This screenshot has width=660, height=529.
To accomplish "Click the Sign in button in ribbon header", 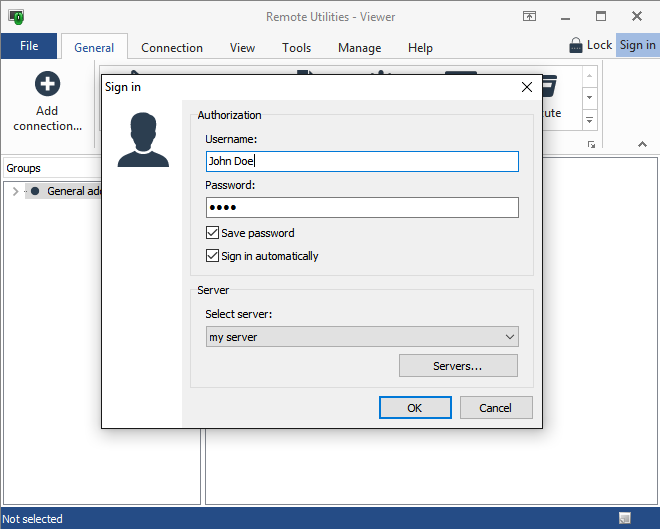I will tap(637, 45).
